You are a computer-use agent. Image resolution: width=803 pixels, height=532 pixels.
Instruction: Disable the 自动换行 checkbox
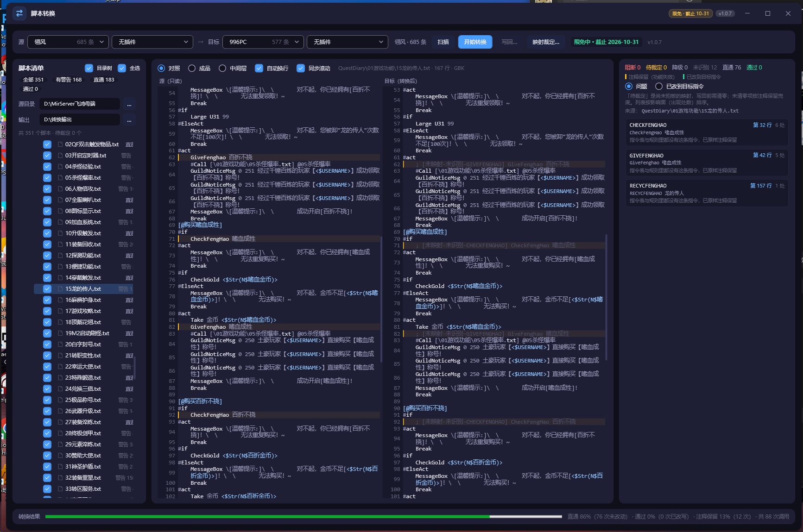pyautogui.click(x=259, y=68)
